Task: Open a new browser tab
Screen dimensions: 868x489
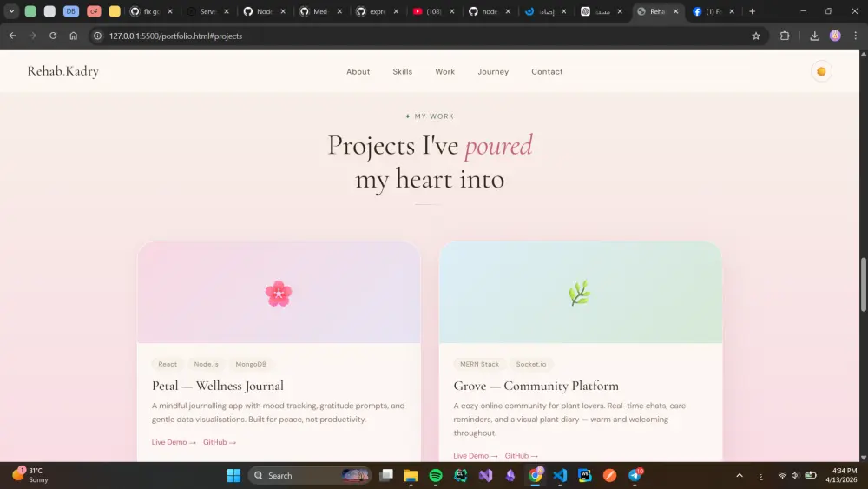Action: (x=752, y=11)
